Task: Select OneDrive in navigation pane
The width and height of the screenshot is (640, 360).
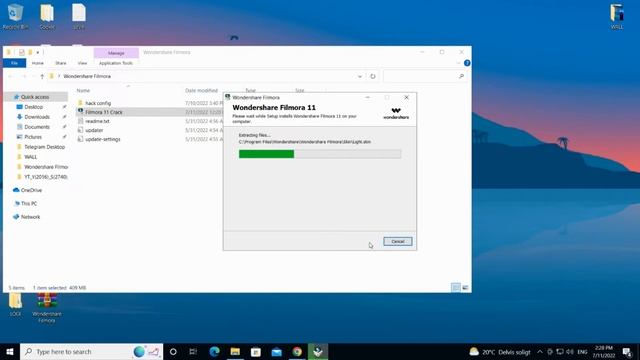Action: coord(31,190)
